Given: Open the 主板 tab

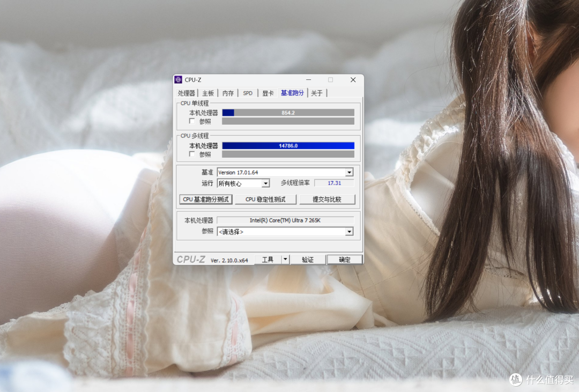Looking at the screenshot, I should 208,93.
